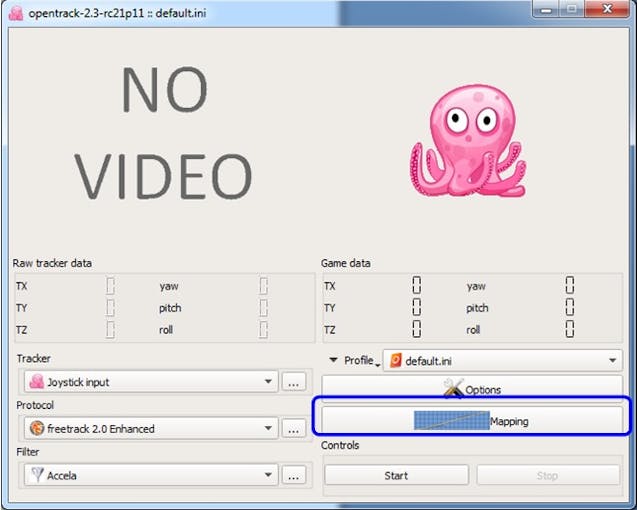Click the NO VIDEO preview area
This screenshot has height=510, width=637.
[x=163, y=132]
